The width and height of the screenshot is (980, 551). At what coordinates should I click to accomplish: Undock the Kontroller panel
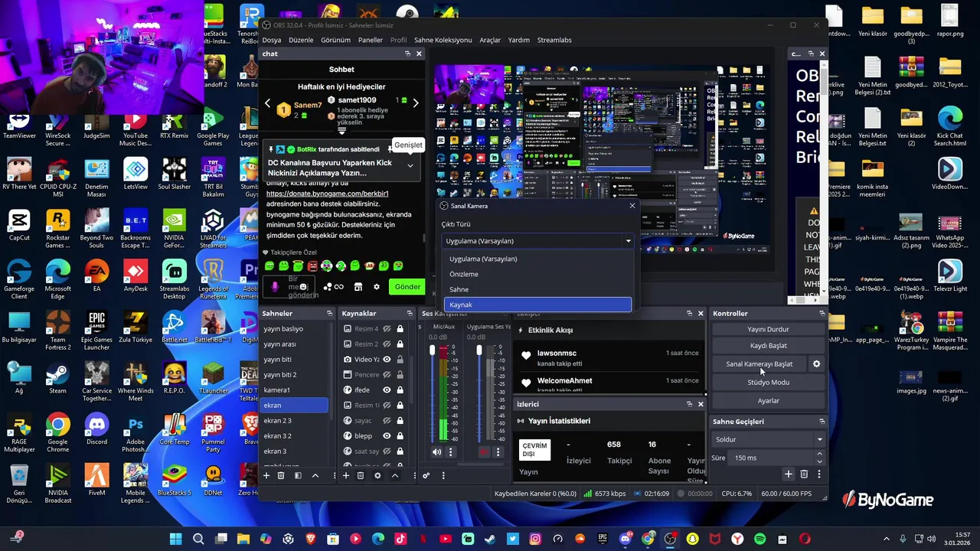click(822, 313)
